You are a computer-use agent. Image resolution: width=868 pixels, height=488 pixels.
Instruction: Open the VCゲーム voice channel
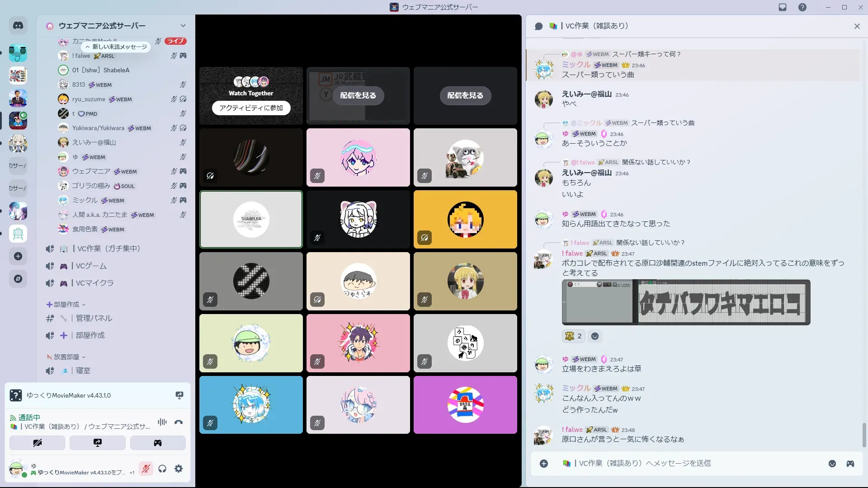coord(91,266)
